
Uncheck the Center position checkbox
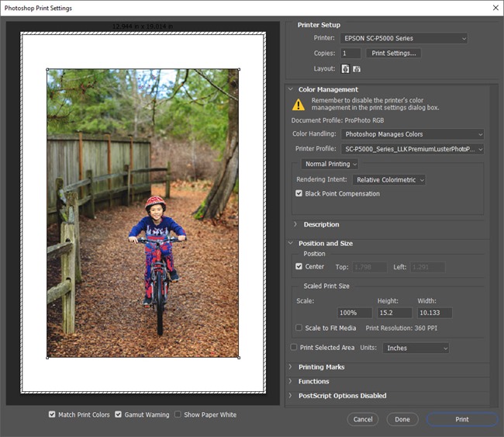click(299, 266)
